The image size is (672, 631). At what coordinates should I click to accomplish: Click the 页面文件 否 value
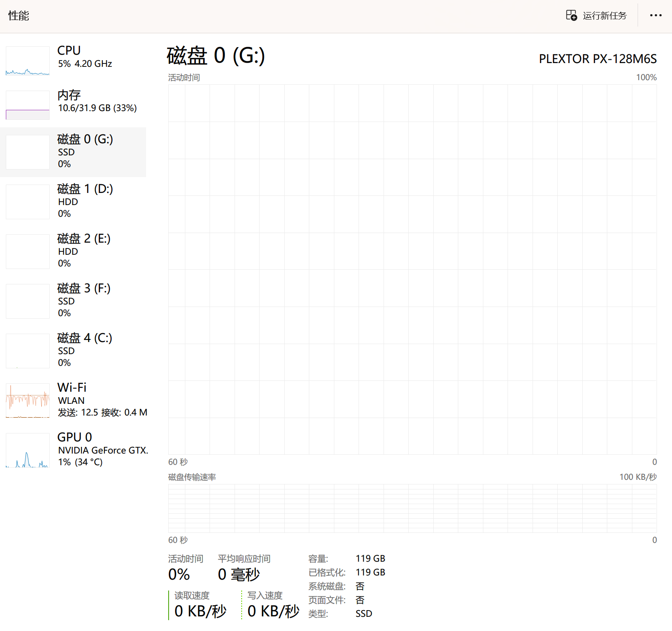[360, 600]
